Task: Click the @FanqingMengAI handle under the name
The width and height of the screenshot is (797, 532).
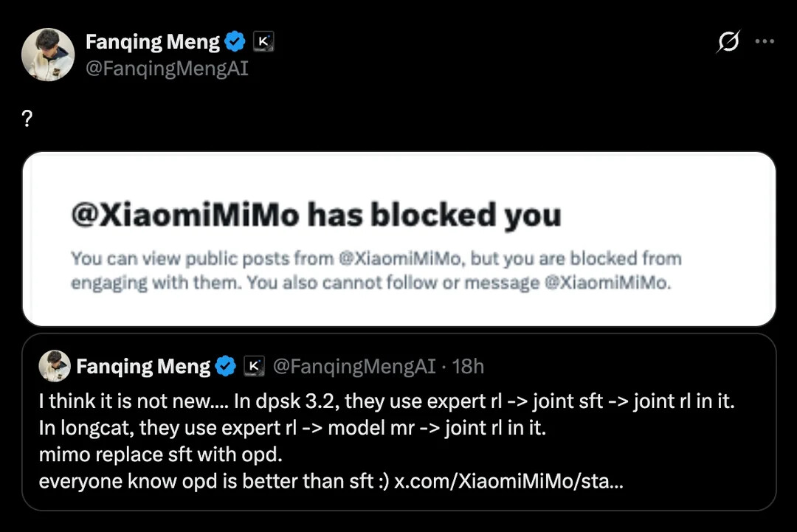Action: tap(167, 69)
